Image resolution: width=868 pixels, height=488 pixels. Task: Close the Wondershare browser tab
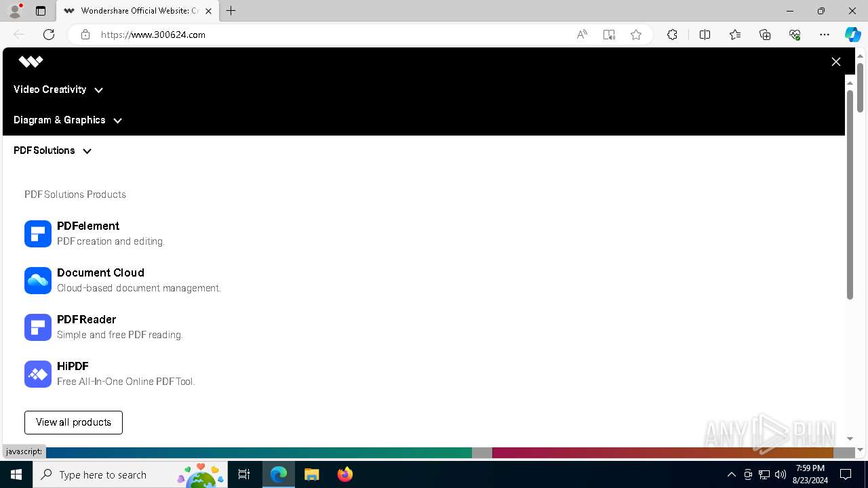tap(209, 11)
